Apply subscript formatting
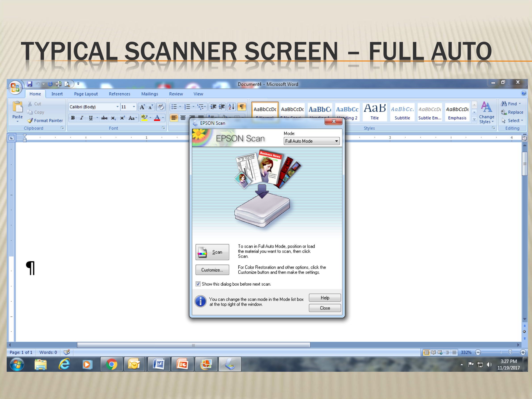The height and width of the screenshot is (399, 532). coord(113,118)
